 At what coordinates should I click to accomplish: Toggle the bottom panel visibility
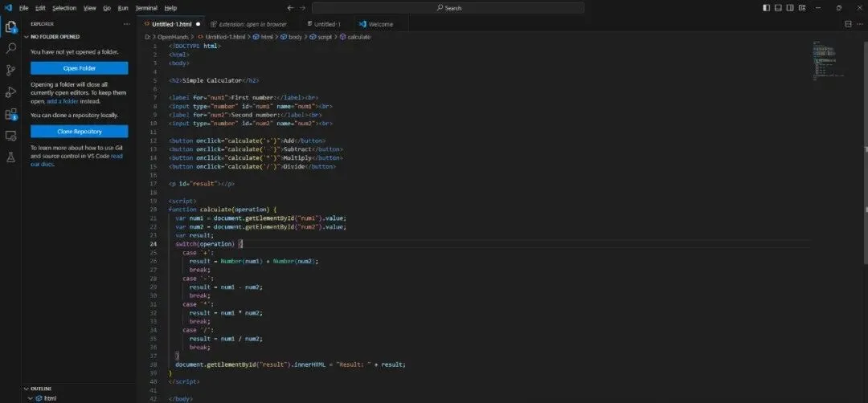pos(778,8)
